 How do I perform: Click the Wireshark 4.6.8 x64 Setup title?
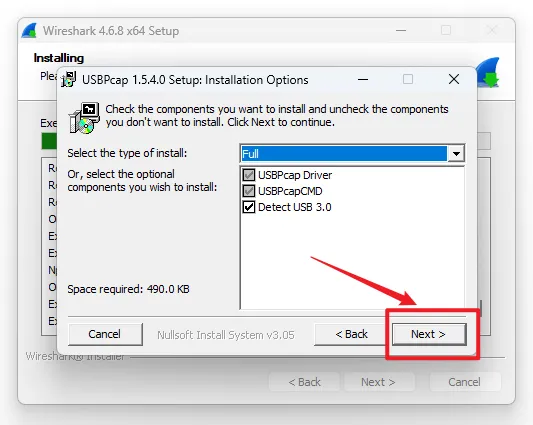[111, 31]
